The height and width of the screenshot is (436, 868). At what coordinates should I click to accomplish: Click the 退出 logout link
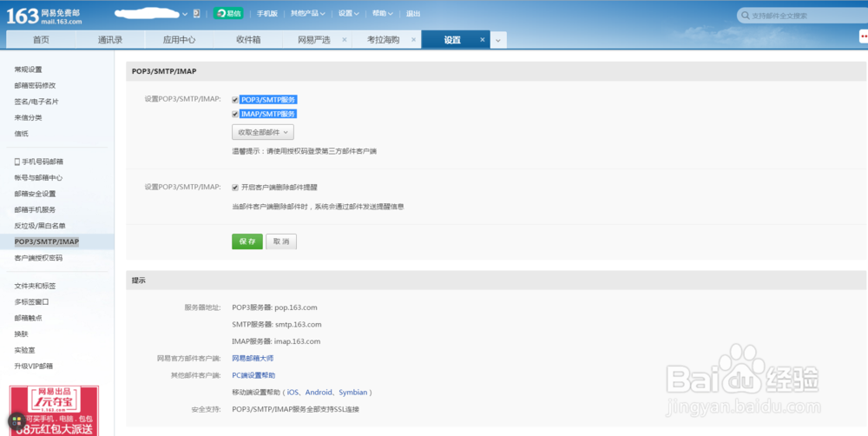(x=413, y=13)
